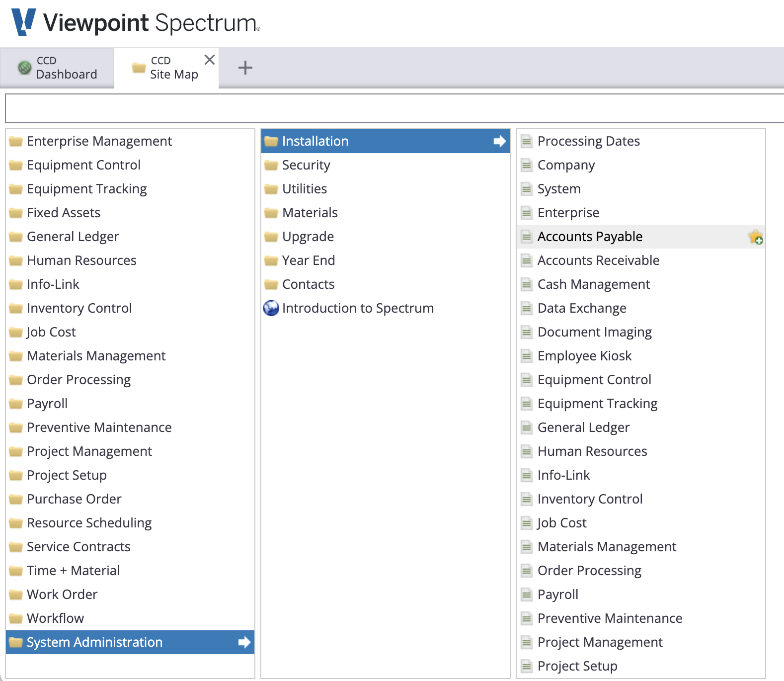
Task: Open Order Processing in the right list
Action: tap(641, 571)
